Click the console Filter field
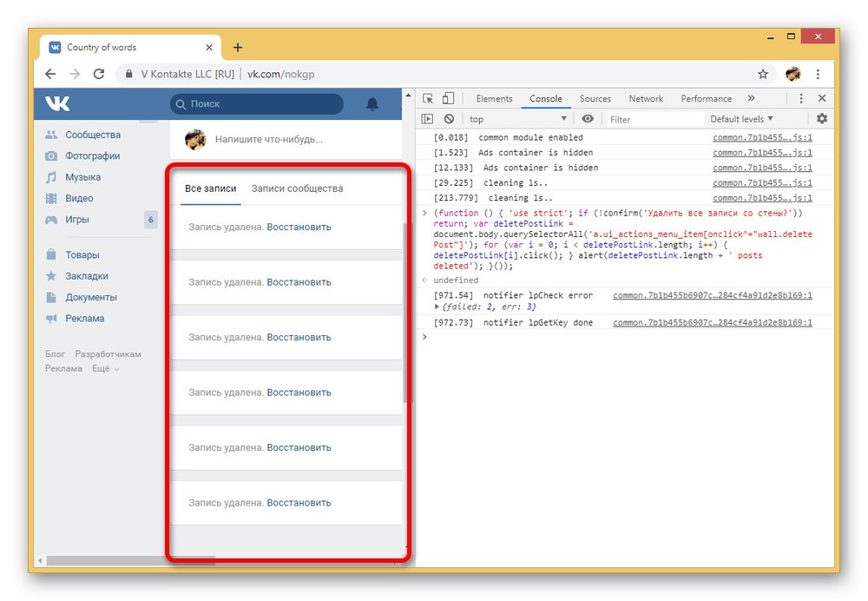868x601 pixels. (x=654, y=119)
